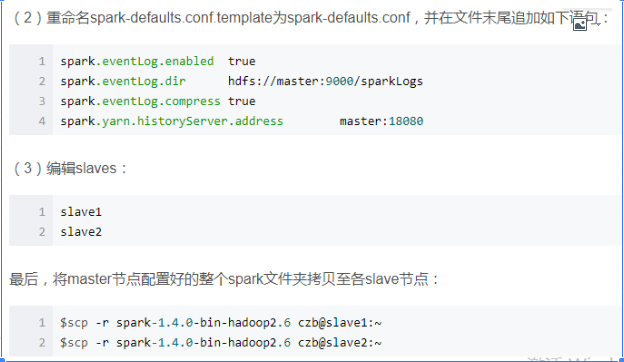Click paragraph about copying spark folder to slaves
Screen dimensions: 624x362
224,279
